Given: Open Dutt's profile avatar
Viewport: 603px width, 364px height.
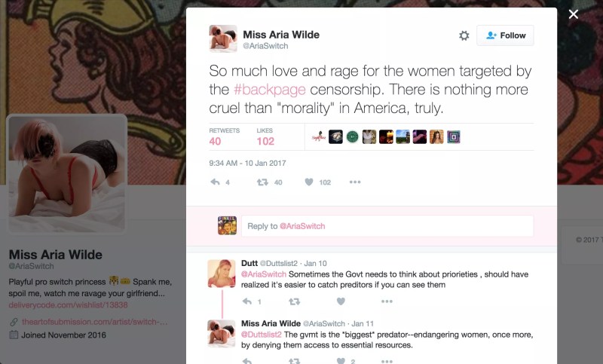Looking at the screenshot, I should pyautogui.click(x=222, y=274).
